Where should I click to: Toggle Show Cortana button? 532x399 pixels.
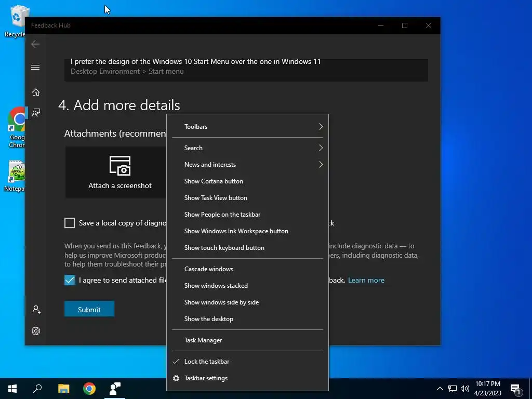(x=247, y=181)
